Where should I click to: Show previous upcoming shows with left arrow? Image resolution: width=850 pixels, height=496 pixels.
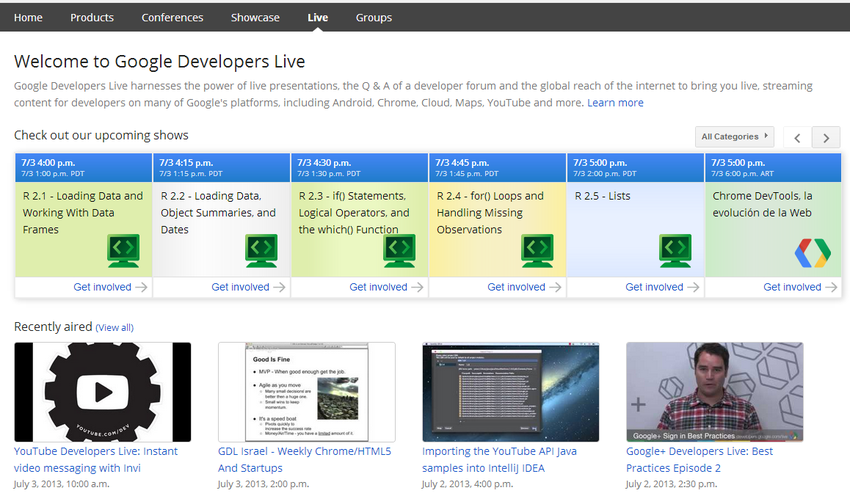pos(797,138)
